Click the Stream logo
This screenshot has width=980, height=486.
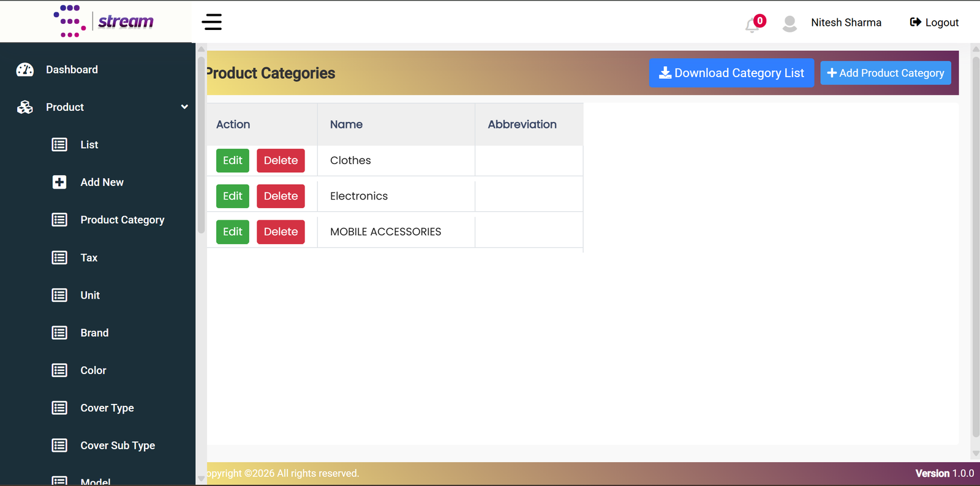[104, 21]
